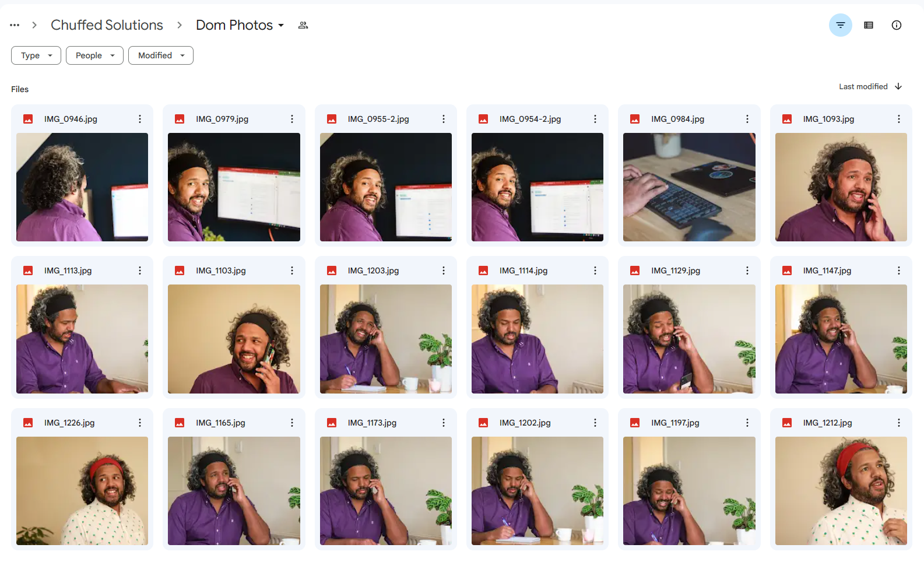
Task: Open more options for IMG_1165.jpg
Action: click(x=292, y=423)
